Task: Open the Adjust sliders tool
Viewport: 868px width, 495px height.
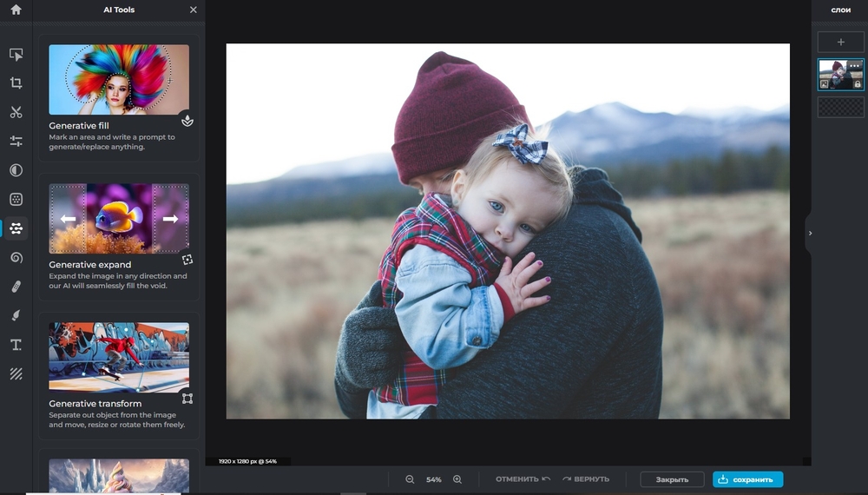Action: 16,141
